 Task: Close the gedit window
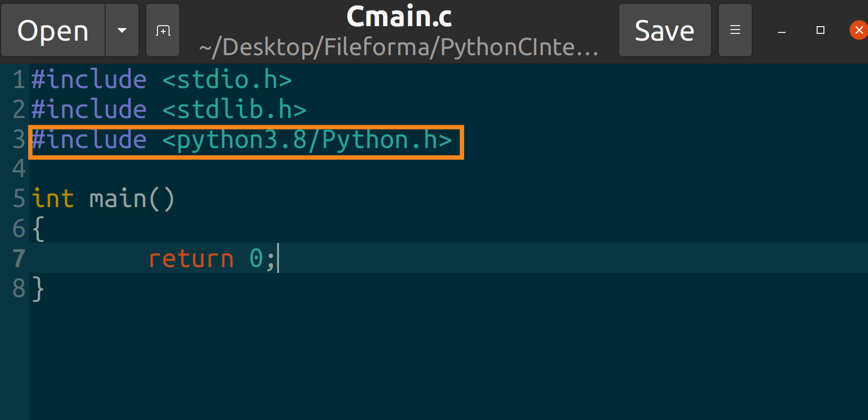[x=859, y=30]
